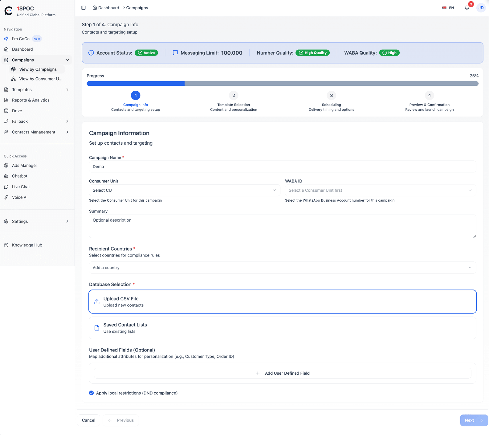This screenshot has width=493, height=448.
Task: Open I'm CoCo assistant item
Action: click(x=37, y=39)
